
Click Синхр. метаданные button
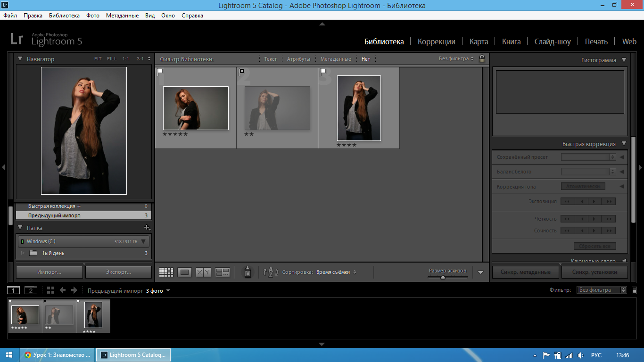pos(526,272)
